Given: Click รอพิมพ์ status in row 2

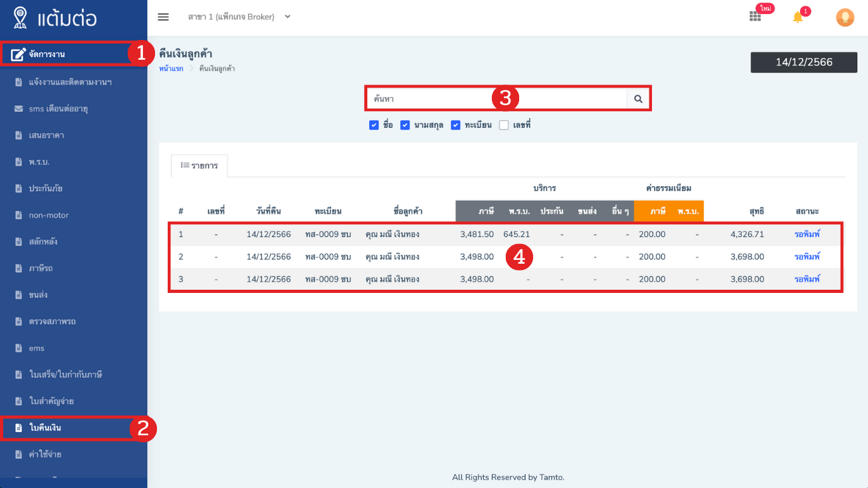Looking at the screenshot, I should click(x=807, y=257).
